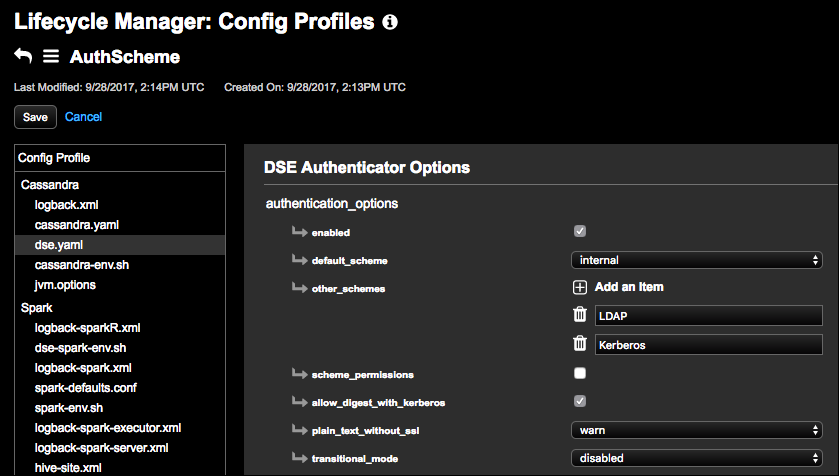Select logback-sparkR.xml under Spark
The height and width of the screenshot is (476, 839).
click(87, 328)
